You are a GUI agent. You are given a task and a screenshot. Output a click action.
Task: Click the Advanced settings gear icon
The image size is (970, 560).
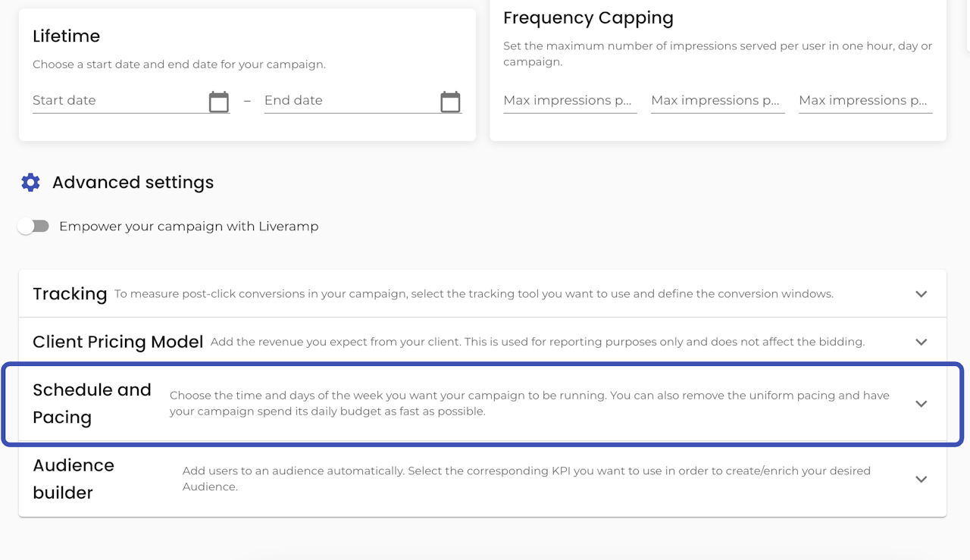(30, 183)
